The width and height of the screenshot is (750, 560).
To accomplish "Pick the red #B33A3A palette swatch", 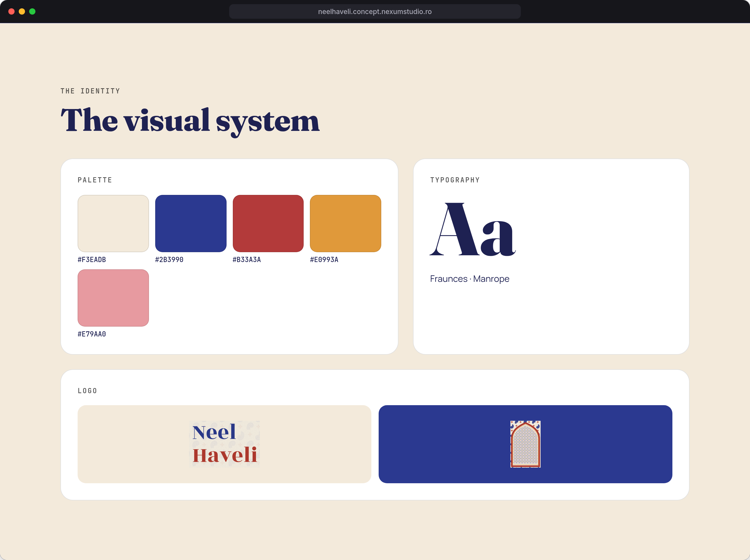I will (268, 223).
